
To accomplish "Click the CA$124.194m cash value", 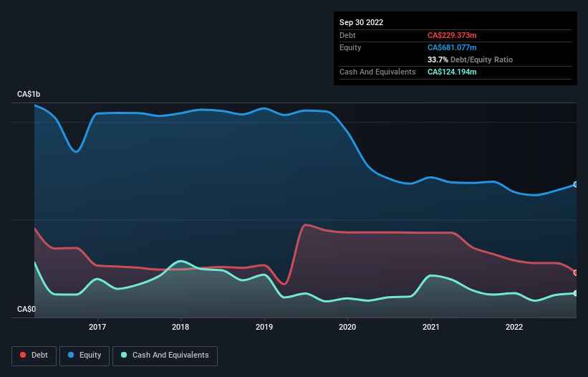I will 452,72.
